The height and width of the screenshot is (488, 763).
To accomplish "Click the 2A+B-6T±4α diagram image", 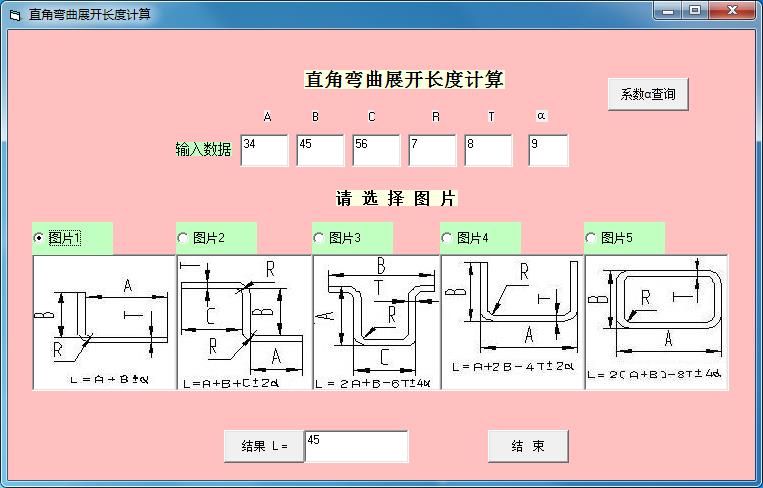I will point(376,322).
